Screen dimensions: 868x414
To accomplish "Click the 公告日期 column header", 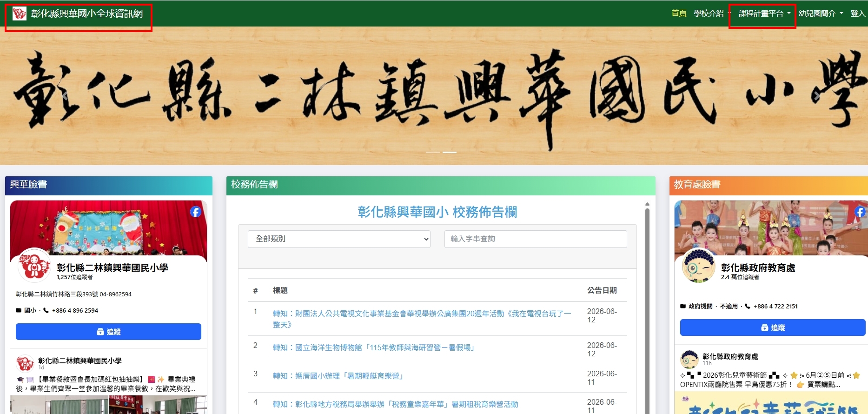I will click(x=602, y=290).
